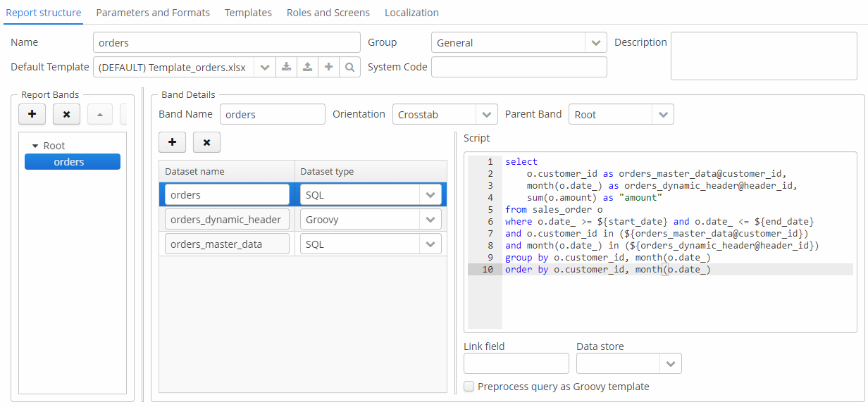Open the Roles and Screens tab
Viewport: 868px width, 407px height.
(328, 13)
